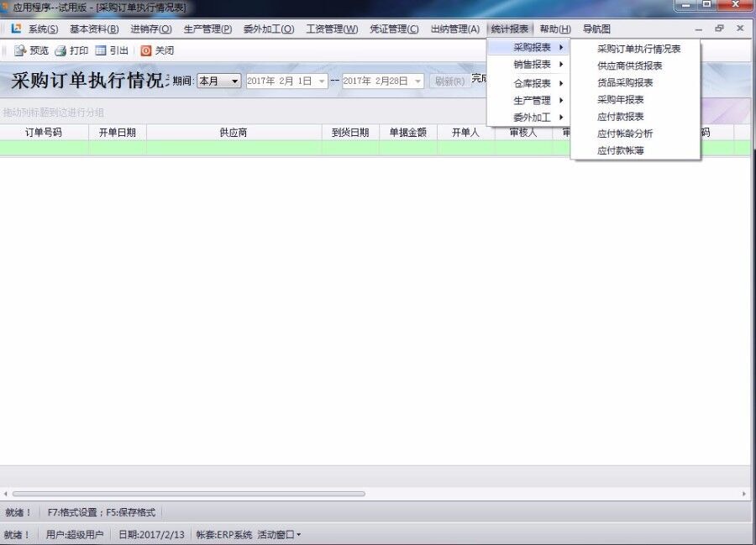Click hint text F7:格式设置；F5:保存格式

(102, 513)
